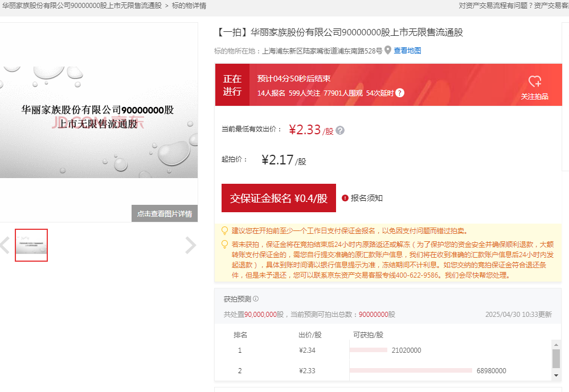Click the 【一拍】 auction title heading
The width and height of the screenshot is (569, 392).
tap(339, 32)
